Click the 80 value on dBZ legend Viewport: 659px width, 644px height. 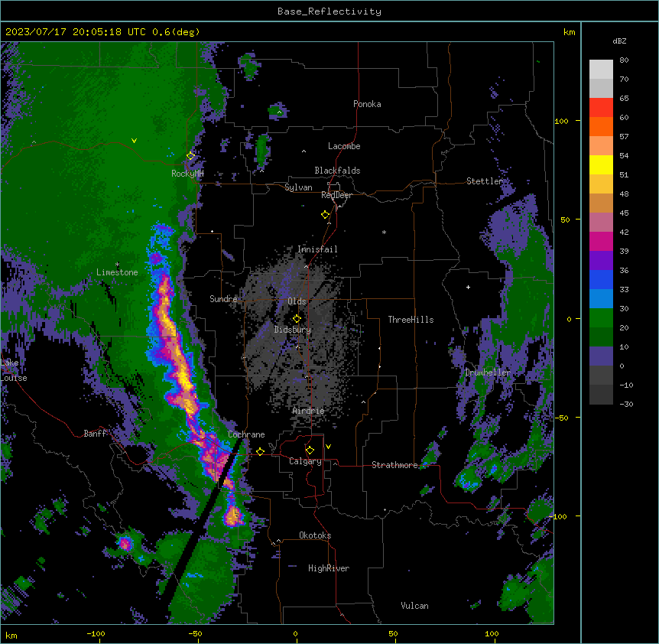click(x=624, y=60)
